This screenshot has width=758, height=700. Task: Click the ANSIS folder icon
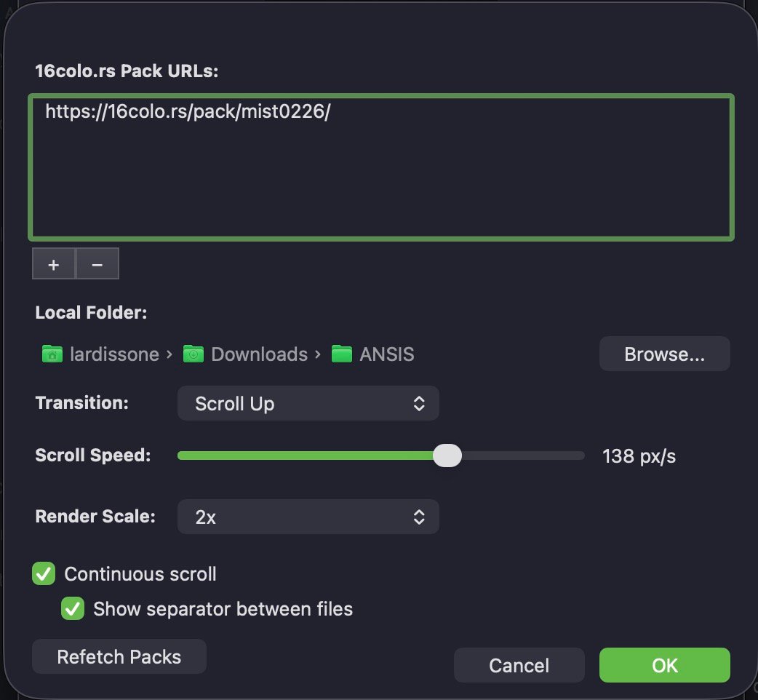pos(340,354)
